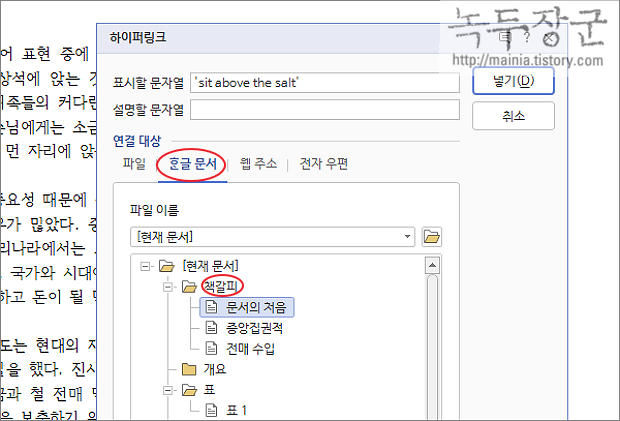Click the browse folder icon beside file name

click(x=431, y=237)
